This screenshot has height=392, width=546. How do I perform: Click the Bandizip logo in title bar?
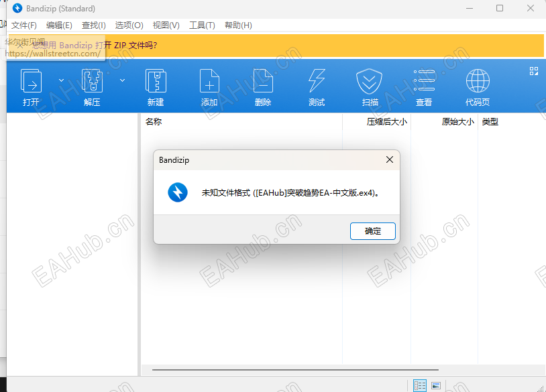[17, 8]
